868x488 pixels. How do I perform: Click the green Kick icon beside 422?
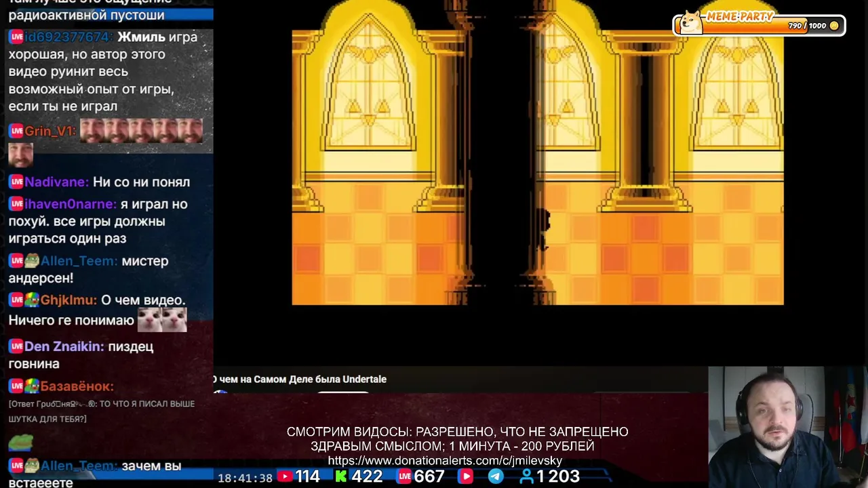point(341,476)
